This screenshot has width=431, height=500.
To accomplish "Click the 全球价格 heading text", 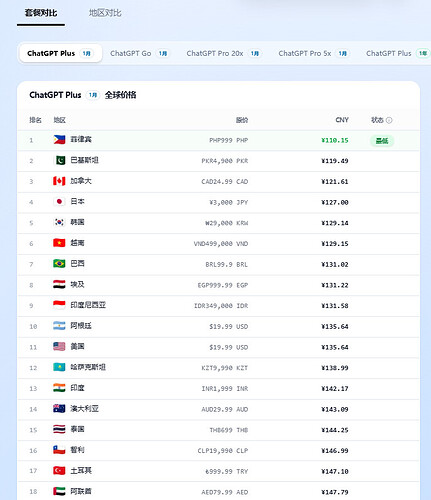I will [x=120, y=95].
